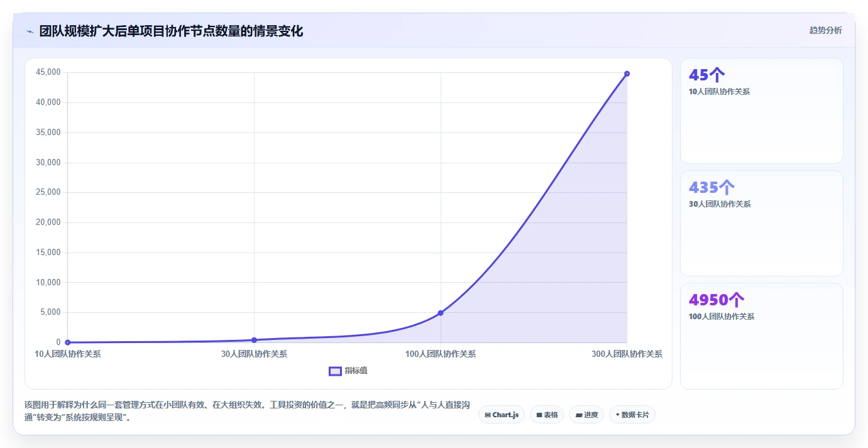
Task: Click the 数据卡片 tag pill
Action: pyautogui.click(x=632, y=415)
